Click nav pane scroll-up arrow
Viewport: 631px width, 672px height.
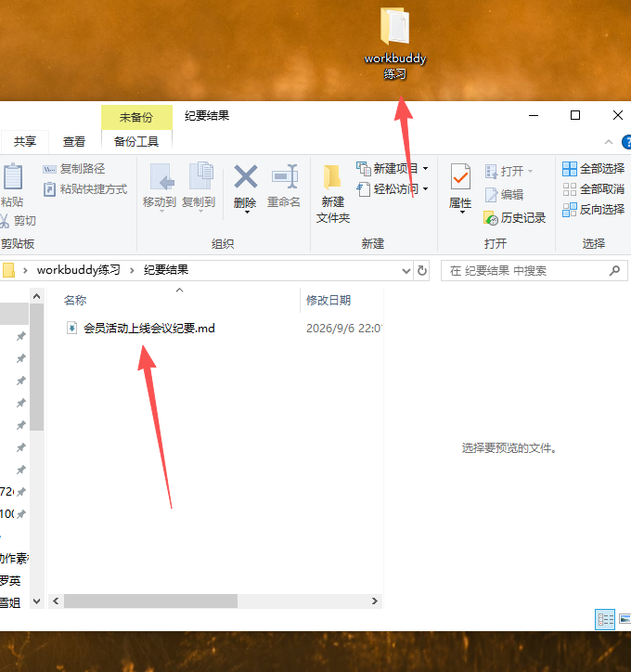(x=36, y=297)
